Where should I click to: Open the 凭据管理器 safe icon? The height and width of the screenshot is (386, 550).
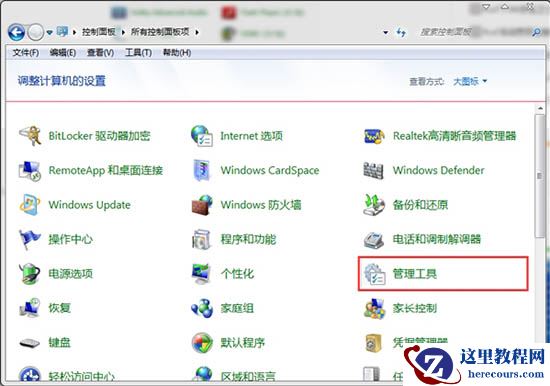(374, 342)
